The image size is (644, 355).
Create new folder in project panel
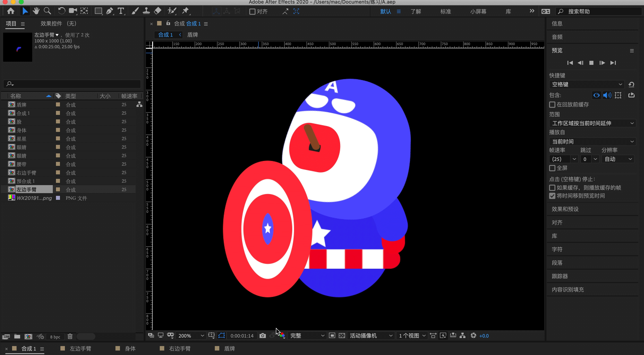click(17, 336)
